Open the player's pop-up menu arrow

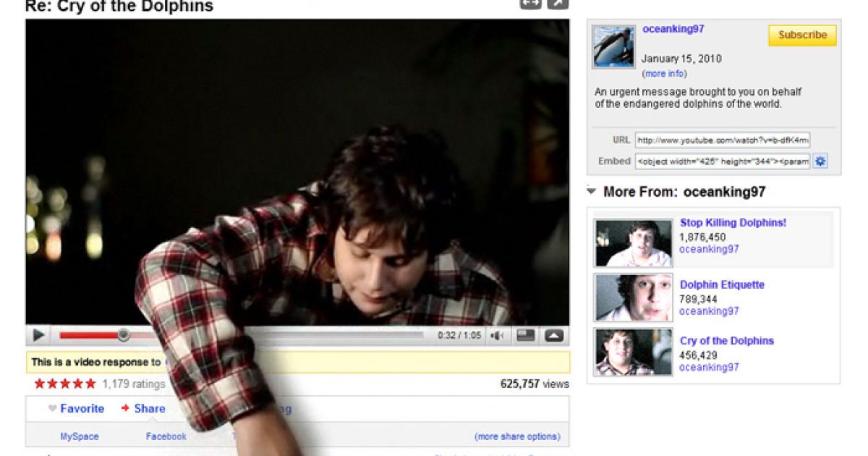tap(553, 335)
